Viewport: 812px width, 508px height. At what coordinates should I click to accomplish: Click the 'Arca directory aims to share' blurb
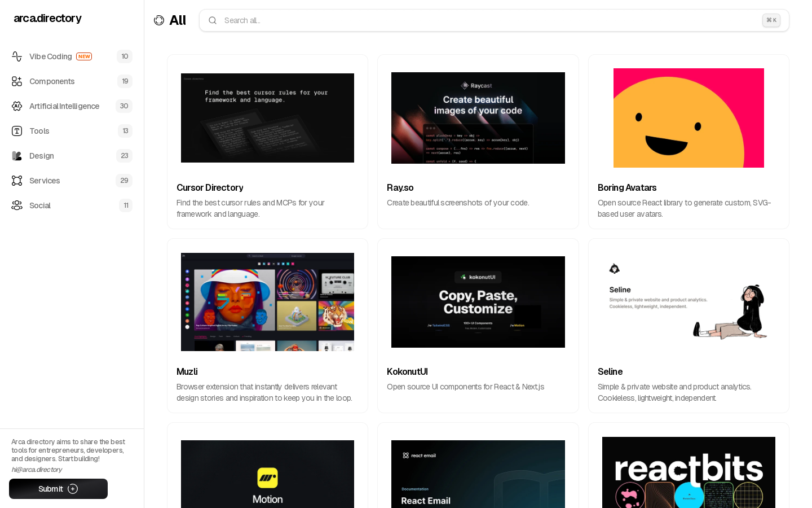[68, 450]
